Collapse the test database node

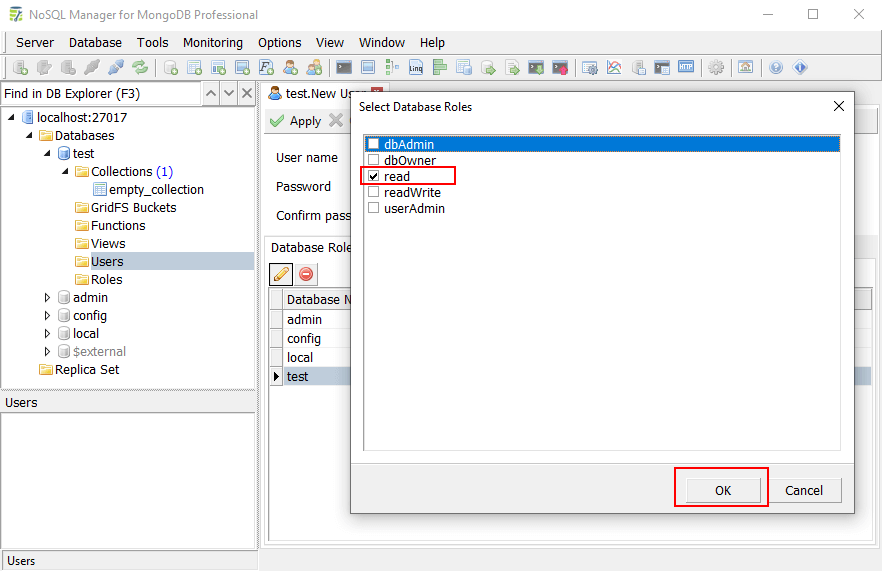pos(47,154)
